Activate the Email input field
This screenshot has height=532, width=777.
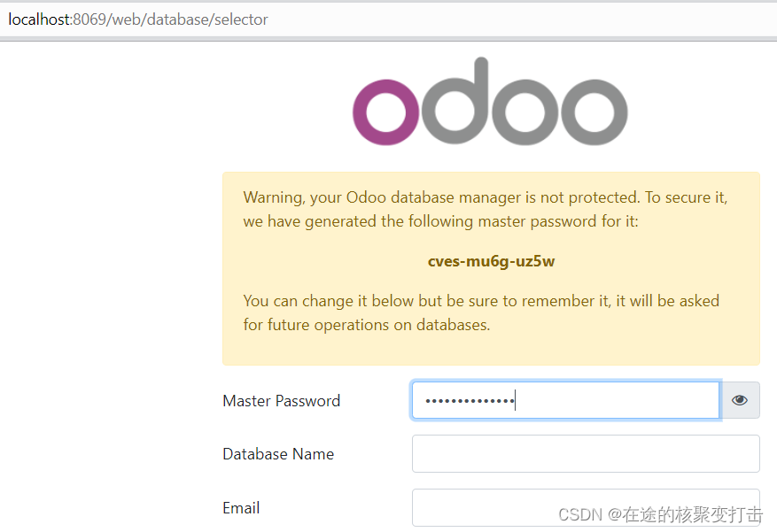586,507
